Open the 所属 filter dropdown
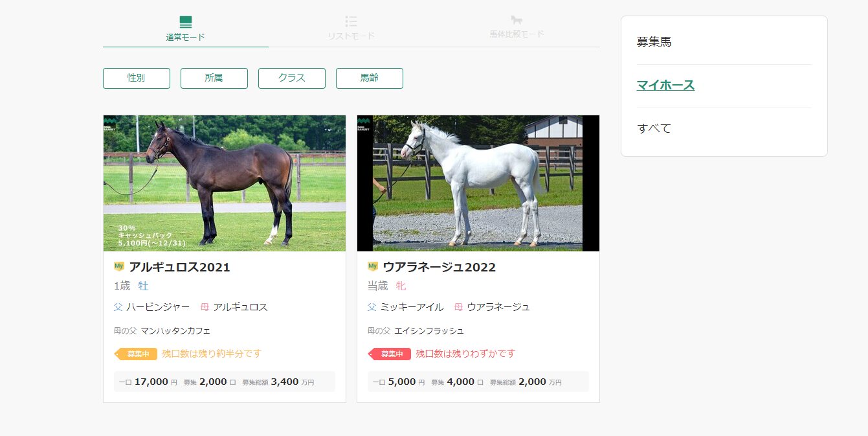Viewport: 868px width, 436px height. tap(214, 78)
